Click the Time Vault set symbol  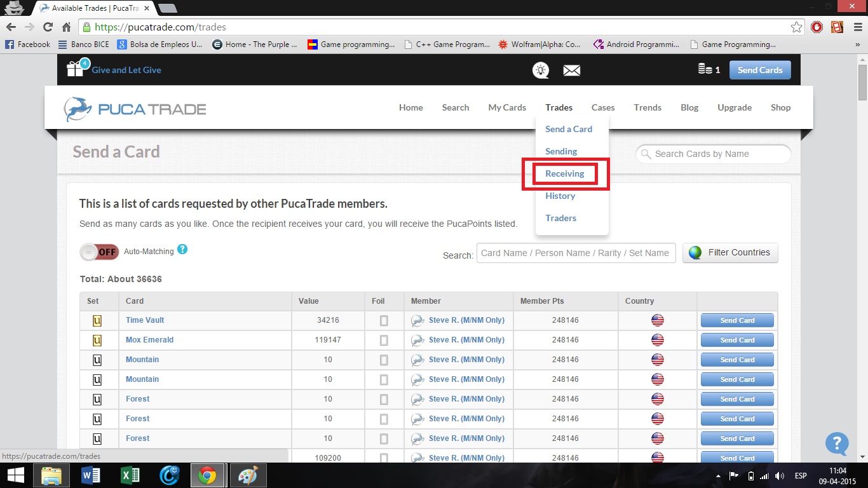point(97,320)
